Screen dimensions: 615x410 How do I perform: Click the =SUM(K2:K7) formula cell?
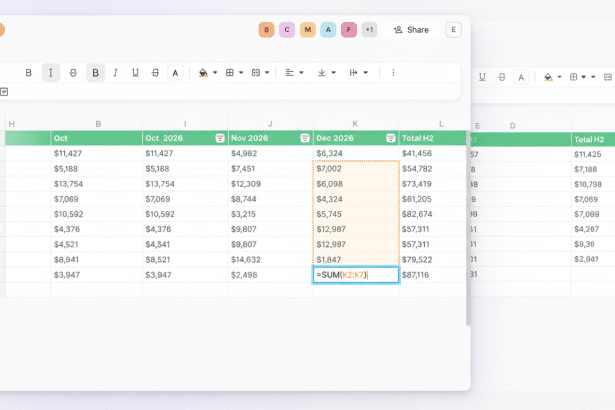[356, 275]
